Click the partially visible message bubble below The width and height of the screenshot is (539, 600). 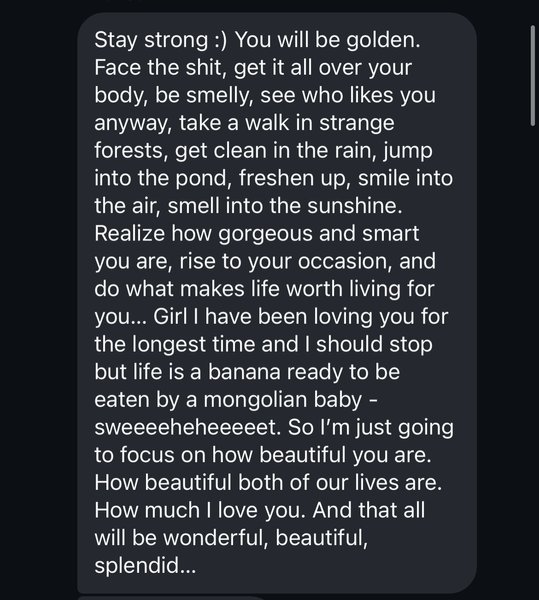coord(172,598)
